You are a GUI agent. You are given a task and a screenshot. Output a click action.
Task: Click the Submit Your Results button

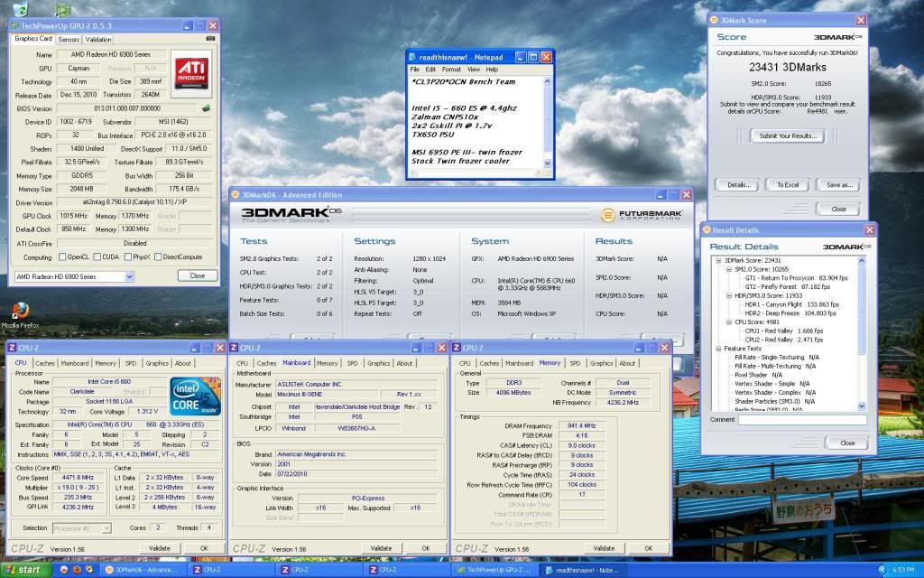[787, 135]
